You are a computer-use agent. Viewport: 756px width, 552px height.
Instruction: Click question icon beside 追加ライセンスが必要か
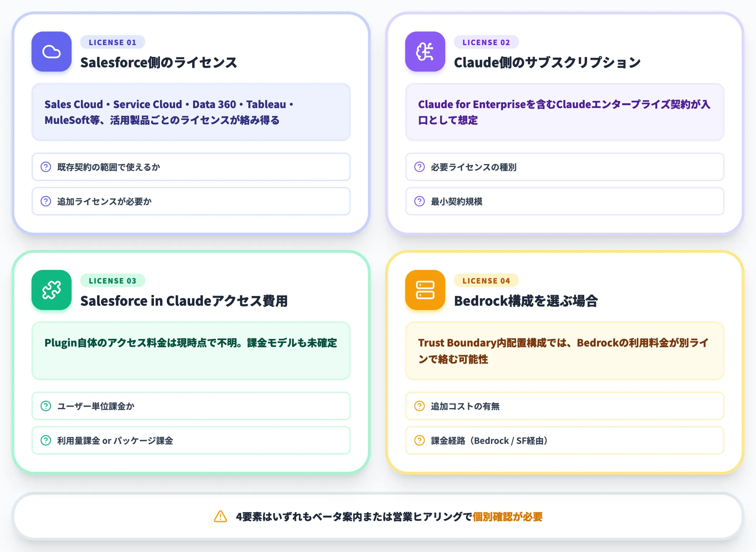(x=46, y=201)
